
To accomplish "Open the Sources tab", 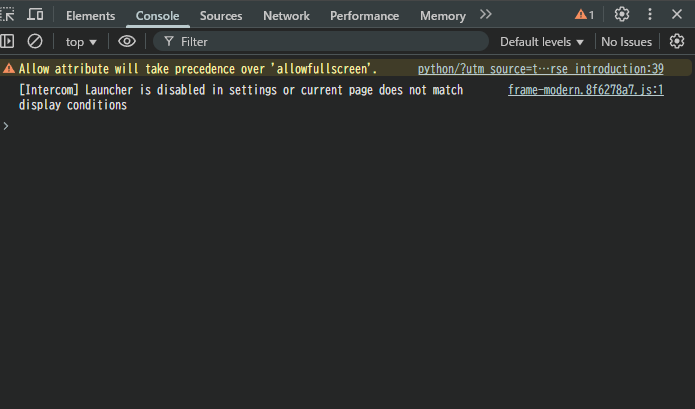I will [x=221, y=16].
